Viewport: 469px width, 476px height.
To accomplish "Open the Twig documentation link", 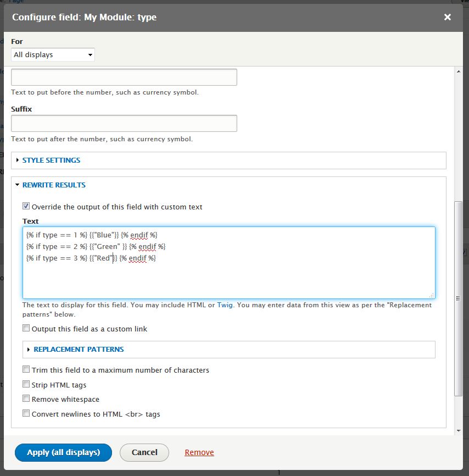I will [x=225, y=305].
